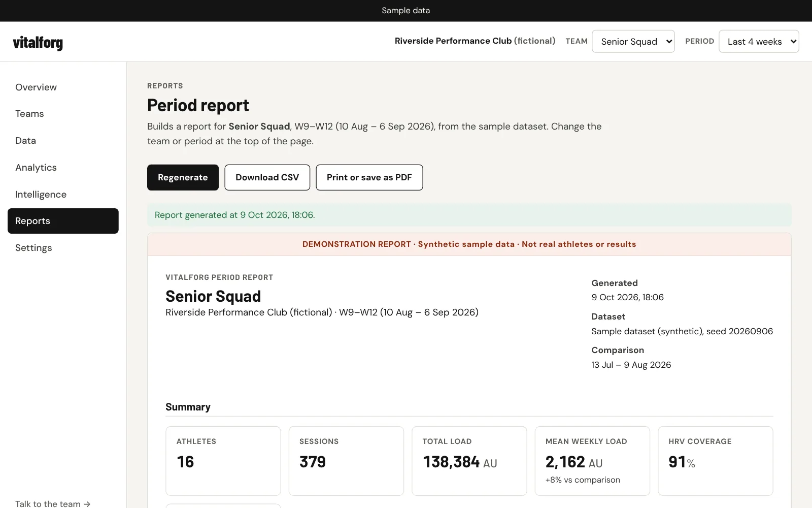Click the Senior Squad report heading
The image size is (812, 508).
click(x=213, y=296)
